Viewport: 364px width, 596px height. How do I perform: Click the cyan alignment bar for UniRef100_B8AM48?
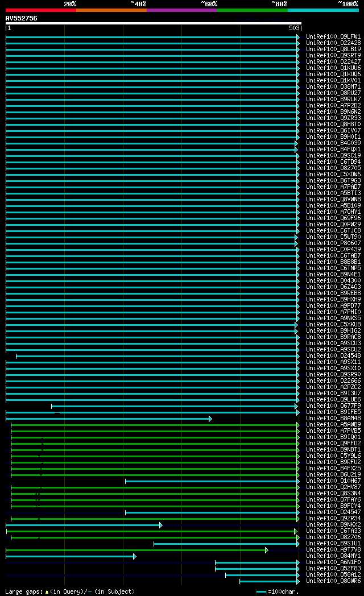pos(109,419)
